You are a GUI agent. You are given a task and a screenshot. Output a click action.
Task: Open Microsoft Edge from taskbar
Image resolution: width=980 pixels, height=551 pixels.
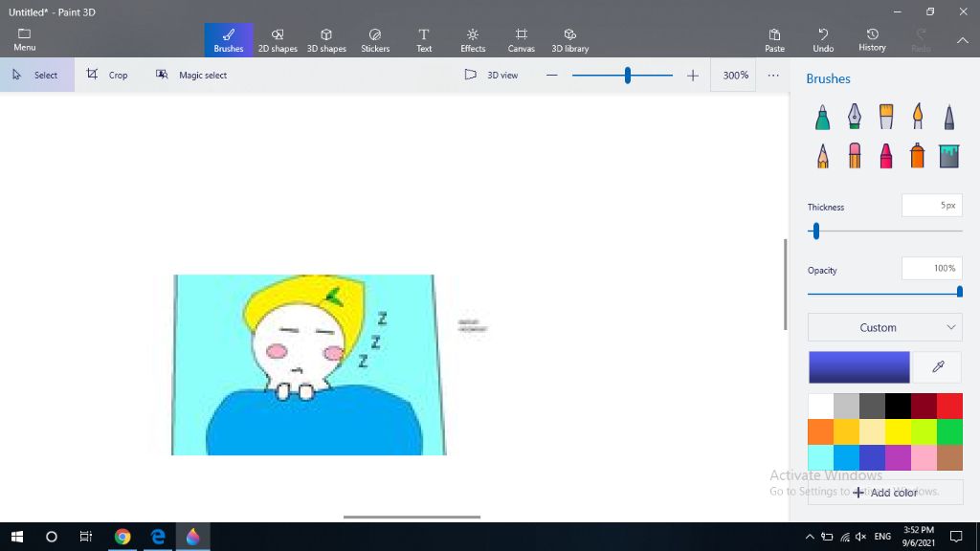158,537
